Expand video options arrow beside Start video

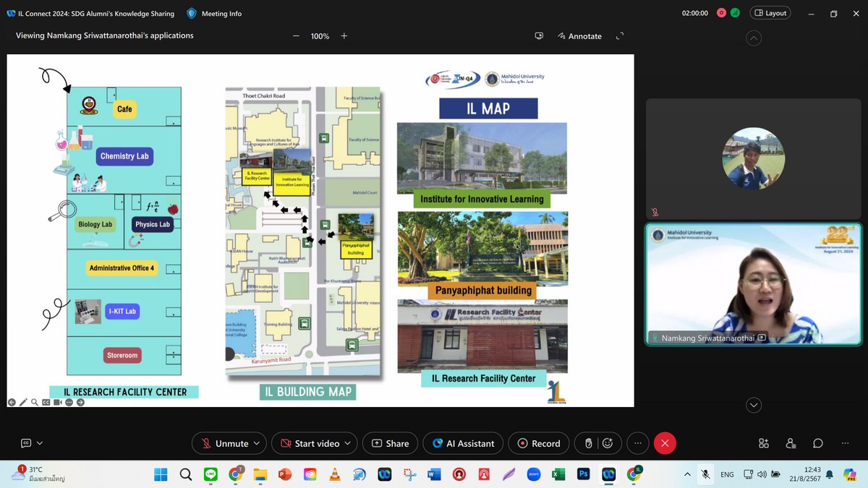(x=347, y=443)
